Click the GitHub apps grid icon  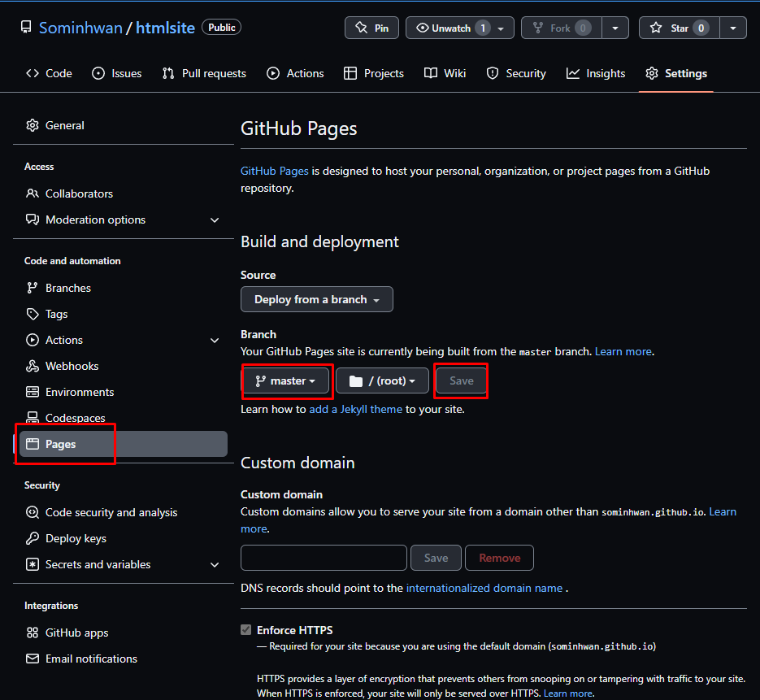tap(33, 633)
